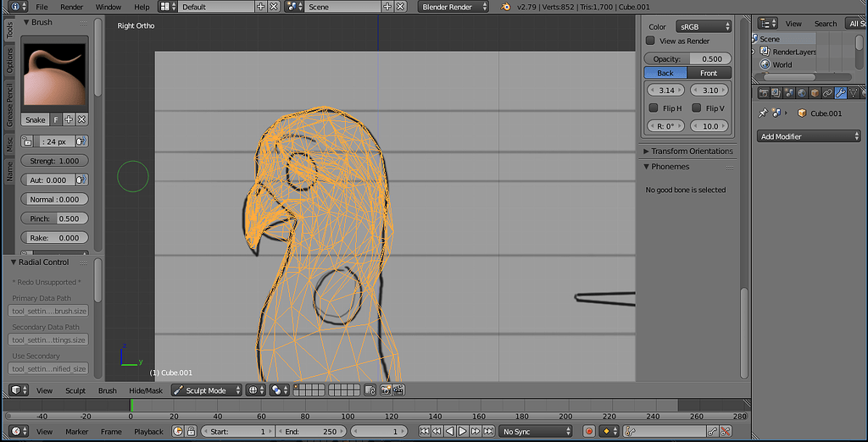Add a new screen layout with plus

pos(261,7)
